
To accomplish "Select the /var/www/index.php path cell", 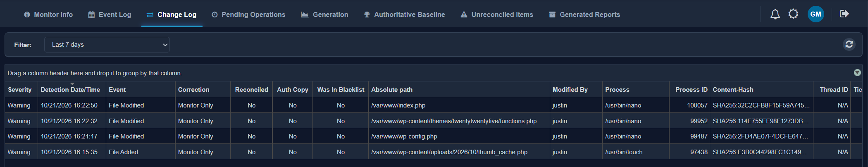I will (x=459, y=105).
